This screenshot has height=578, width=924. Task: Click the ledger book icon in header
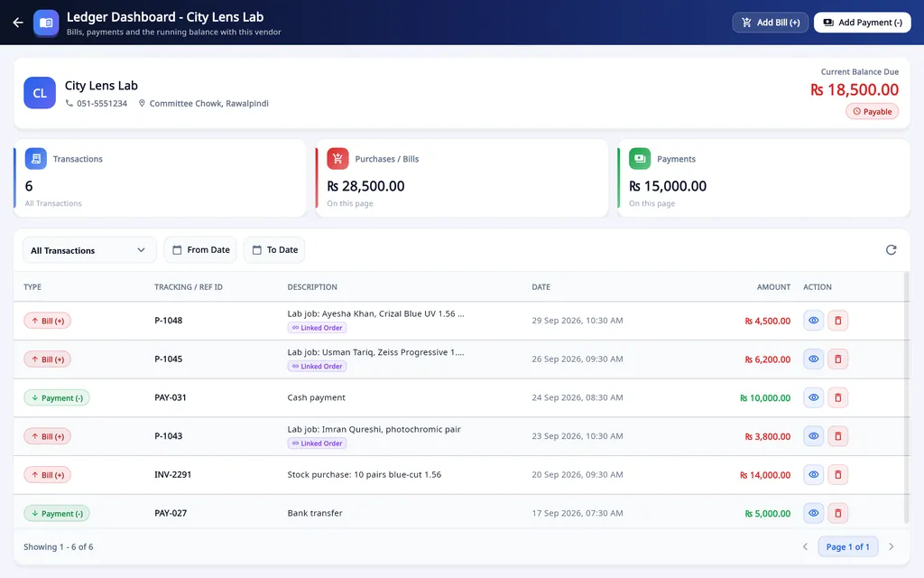(46, 23)
